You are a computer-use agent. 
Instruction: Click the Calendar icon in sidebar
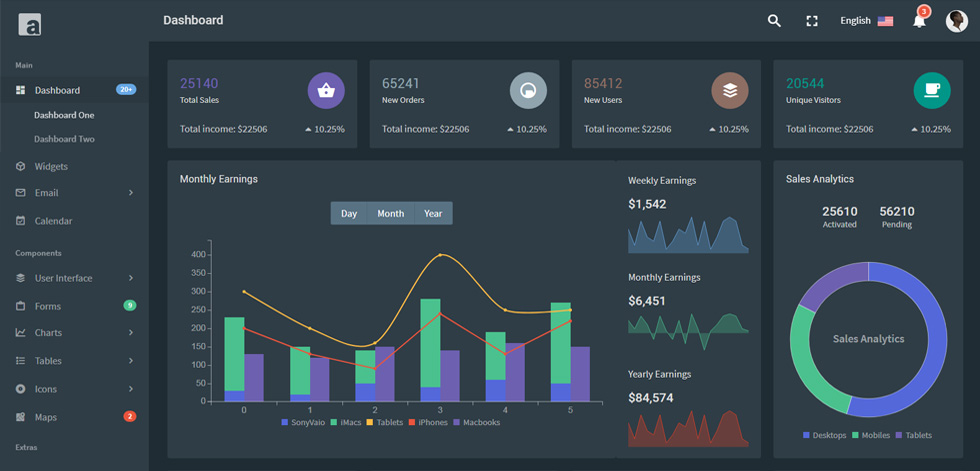coord(21,221)
